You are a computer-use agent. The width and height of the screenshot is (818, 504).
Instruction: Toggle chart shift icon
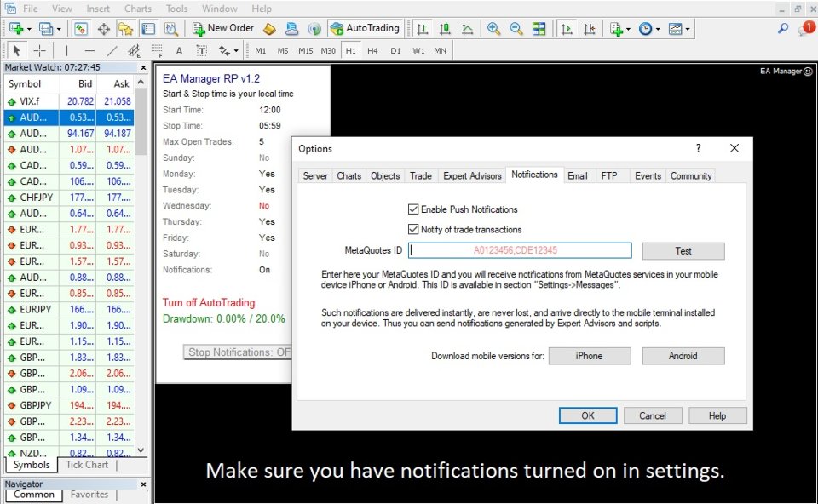click(590, 29)
